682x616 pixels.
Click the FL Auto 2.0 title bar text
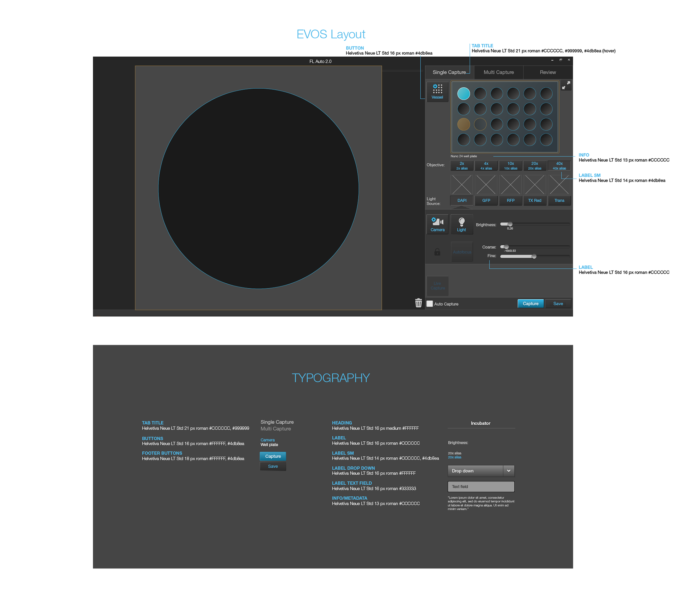[x=320, y=61]
